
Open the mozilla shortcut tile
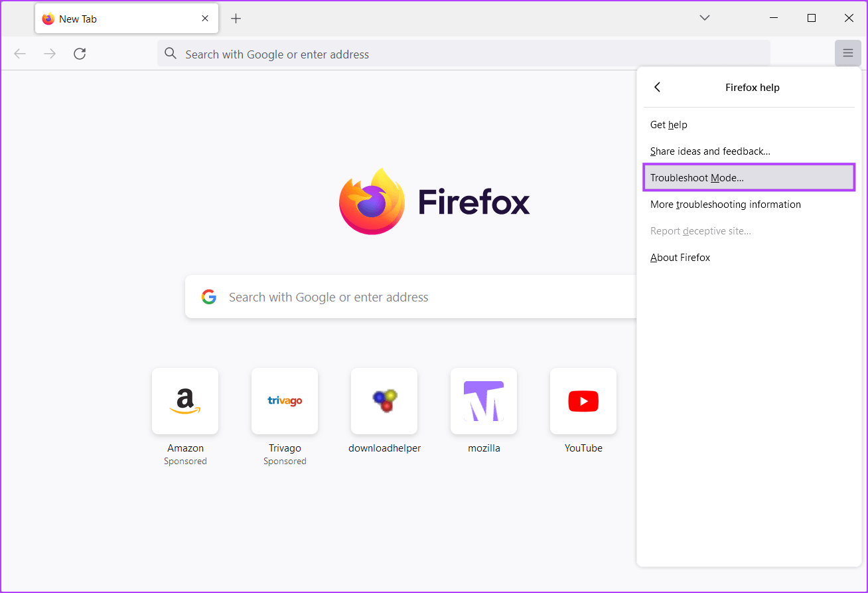pos(484,401)
